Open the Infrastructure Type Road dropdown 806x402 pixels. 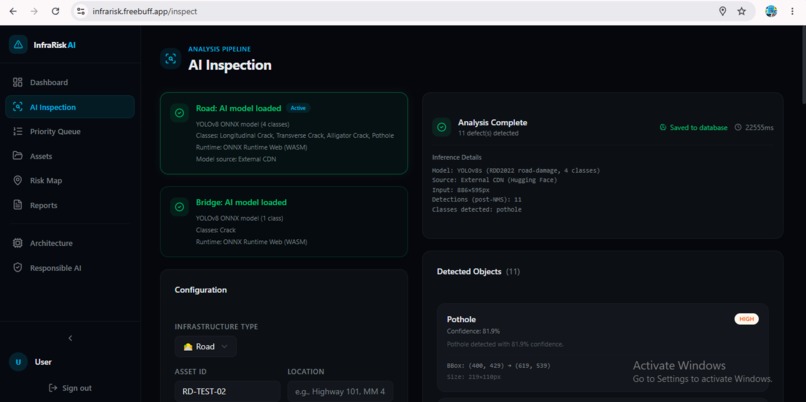pyautogui.click(x=206, y=346)
